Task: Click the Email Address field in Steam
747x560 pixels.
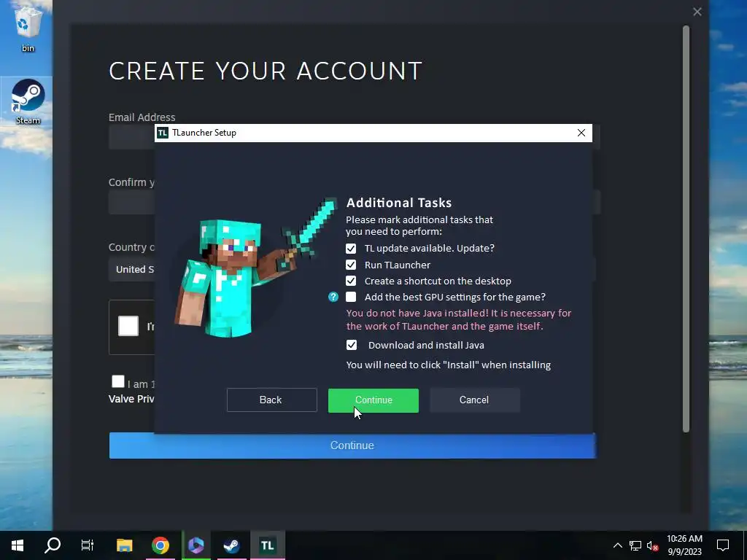Action: click(x=131, y=138)
